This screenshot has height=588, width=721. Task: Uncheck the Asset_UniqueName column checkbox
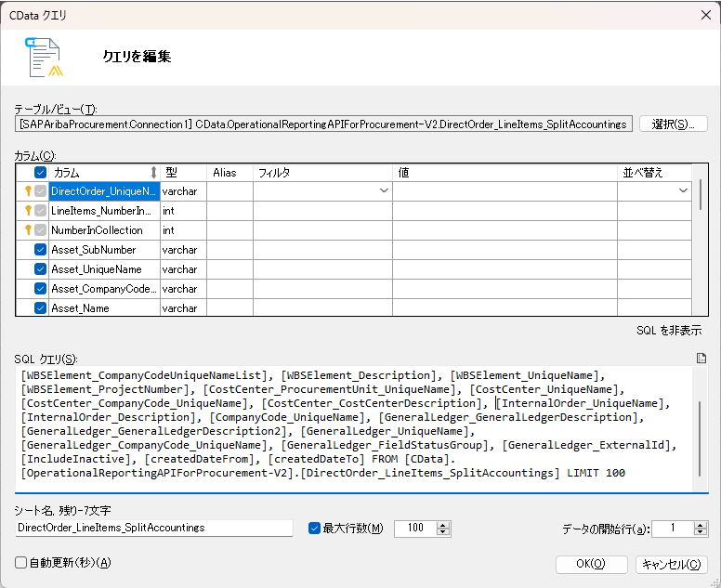tap(41, 269)
